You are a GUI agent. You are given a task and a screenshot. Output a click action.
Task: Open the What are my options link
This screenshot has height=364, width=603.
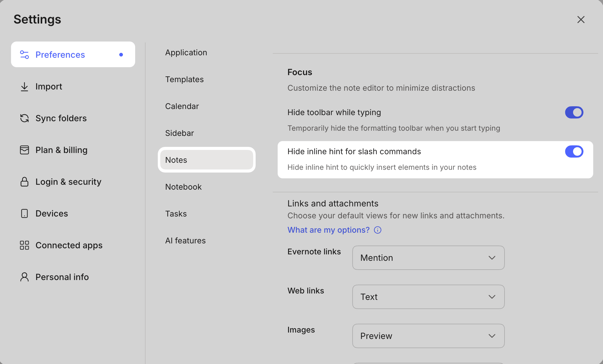(328, 230)
